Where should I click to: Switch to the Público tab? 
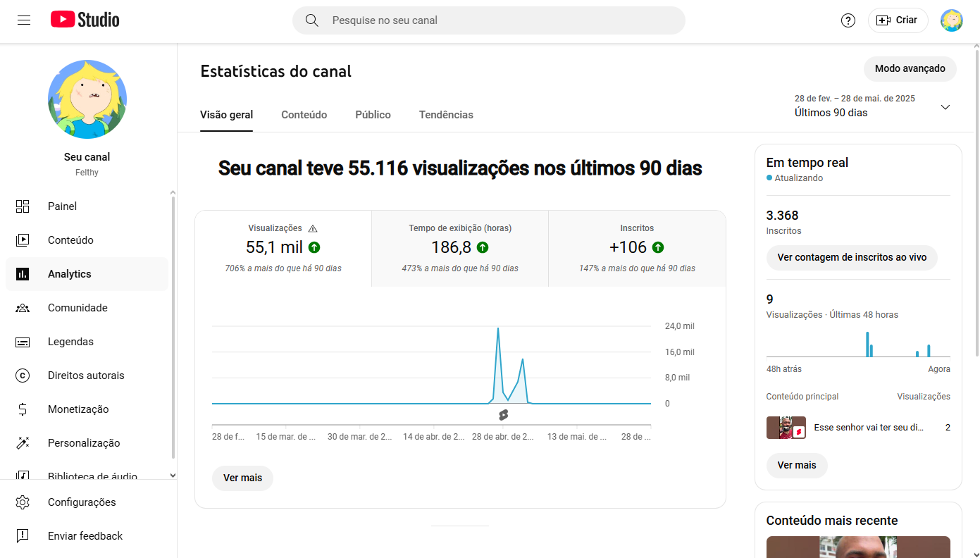(x=373, y=115)
